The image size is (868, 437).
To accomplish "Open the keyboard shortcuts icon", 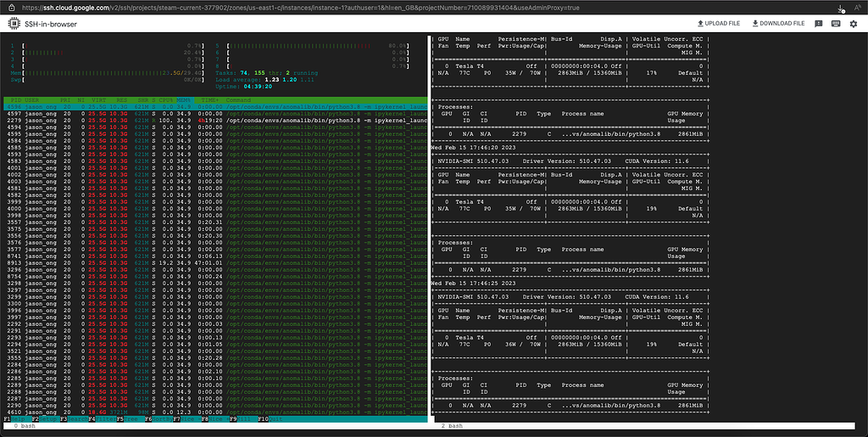I will (x=836, y=24).
